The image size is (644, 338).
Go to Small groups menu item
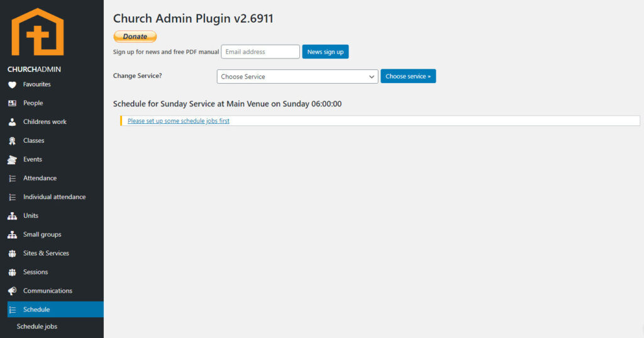coord(42,235)
